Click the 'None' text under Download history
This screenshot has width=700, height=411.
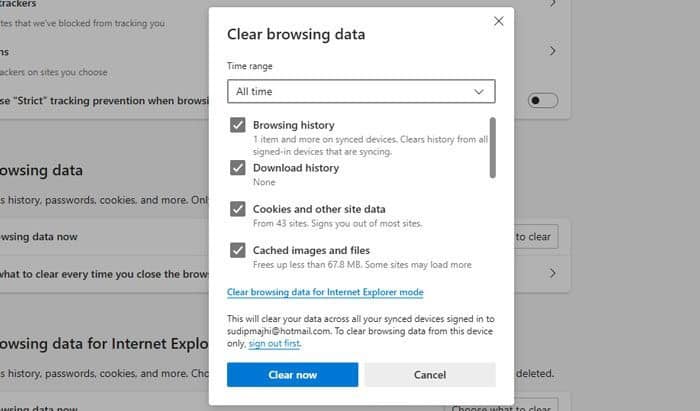click(x=264, y=182)
